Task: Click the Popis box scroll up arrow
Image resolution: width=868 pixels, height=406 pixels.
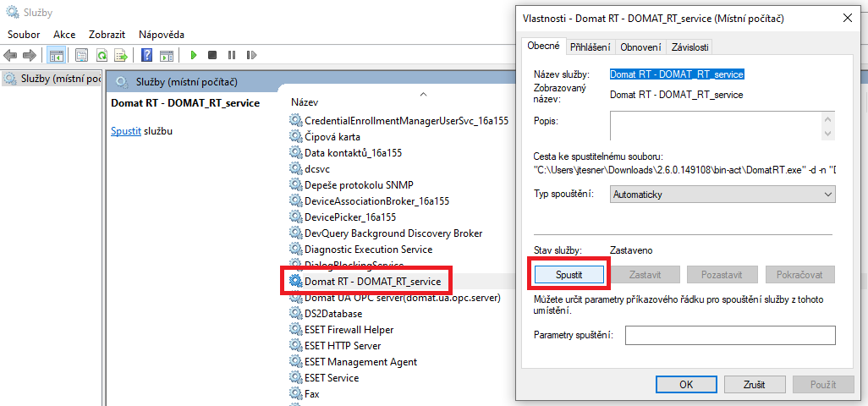Action: pyautogui.click(x=827, y=119)
